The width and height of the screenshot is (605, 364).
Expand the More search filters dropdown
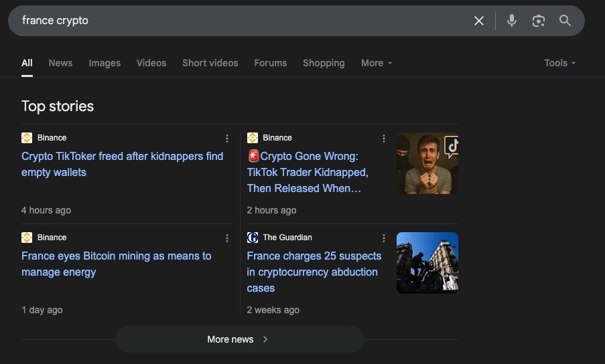[376, 63]
